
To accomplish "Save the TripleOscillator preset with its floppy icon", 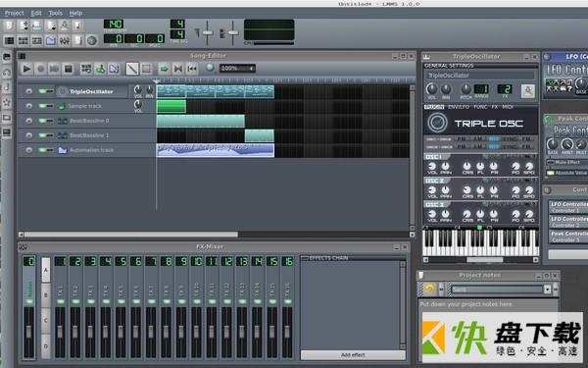I will tap(528, 91).
